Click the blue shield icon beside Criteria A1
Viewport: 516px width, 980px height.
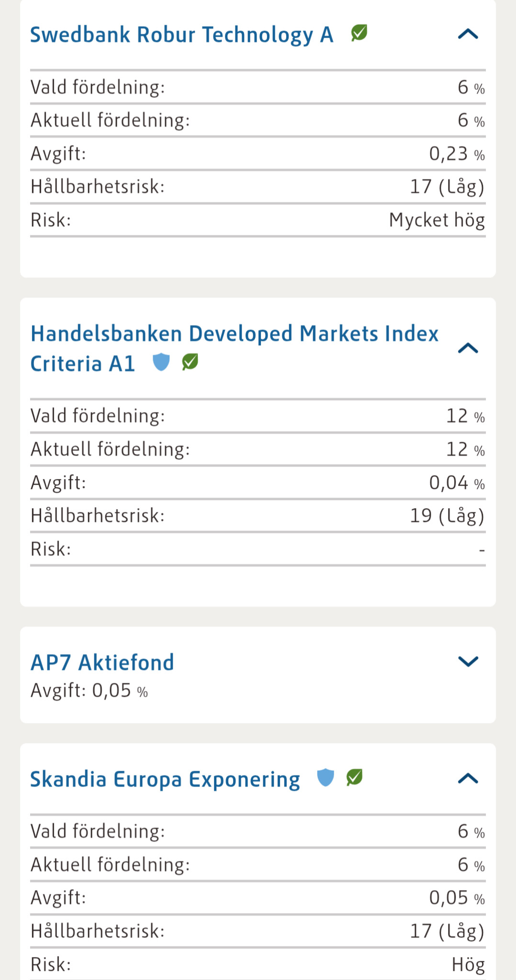coord(161,362)
